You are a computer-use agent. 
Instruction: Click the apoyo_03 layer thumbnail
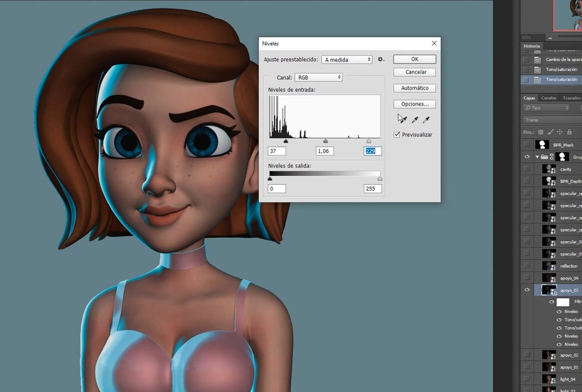click(x=549, y=290)
